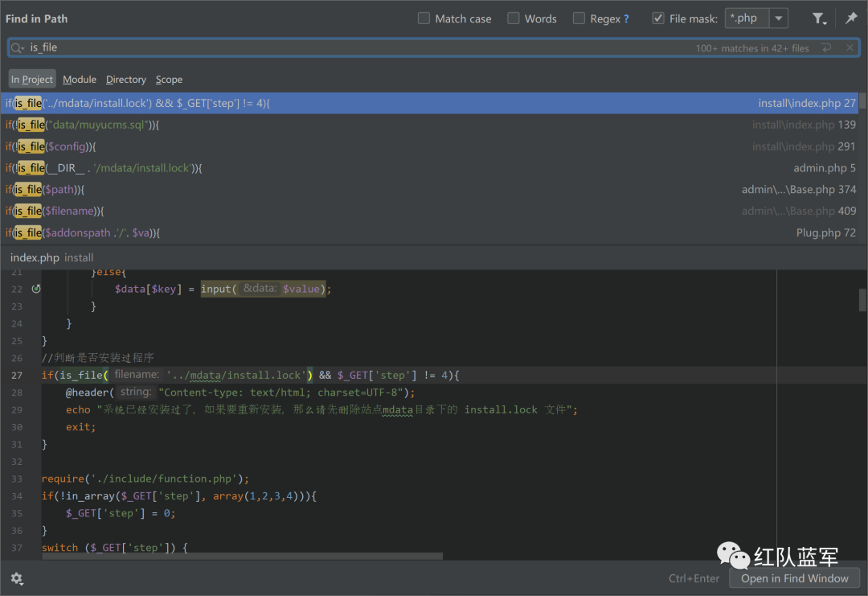
Task: Select result is_file($filename) in Base.php 409
Action: pyautogui.click(x=429, y=211)
